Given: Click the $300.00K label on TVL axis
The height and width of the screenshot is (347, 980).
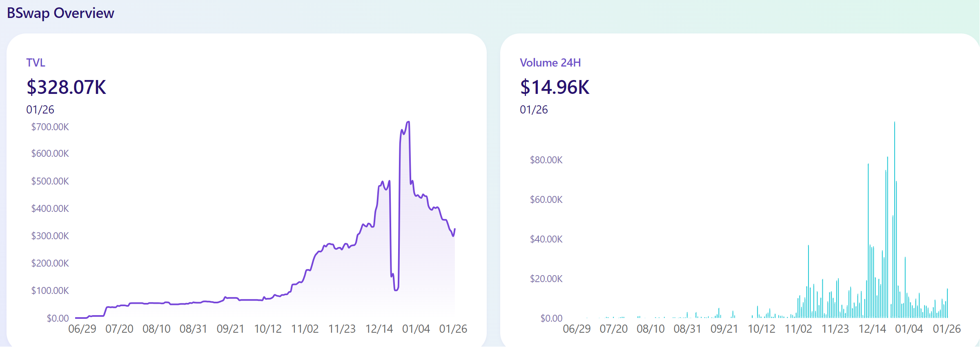Looking at the screenshot, I should pos(50,236).
